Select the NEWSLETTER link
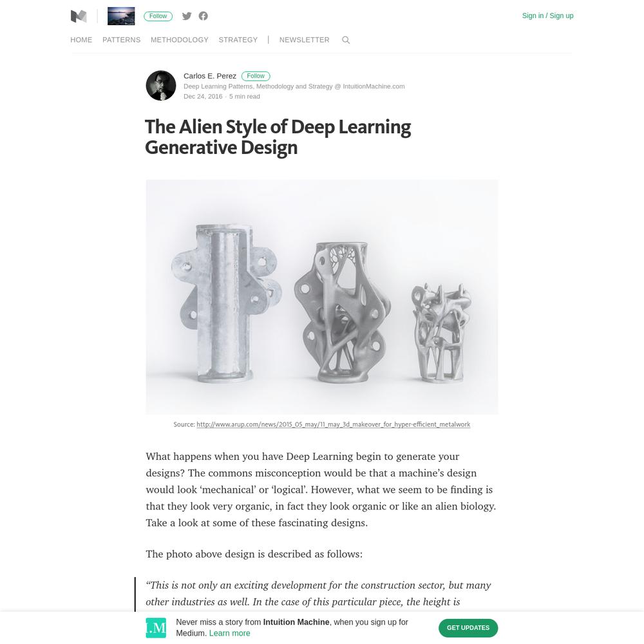The image size is (644, 644). (305, 40)
